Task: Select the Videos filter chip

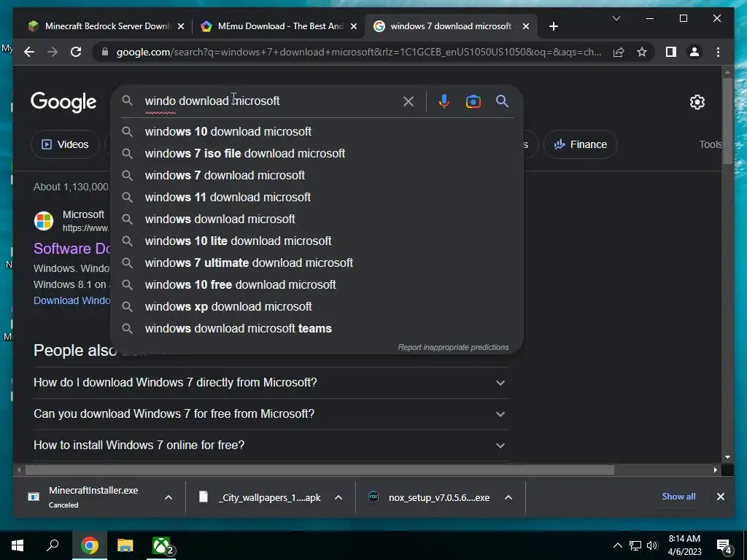Action: 65,144
